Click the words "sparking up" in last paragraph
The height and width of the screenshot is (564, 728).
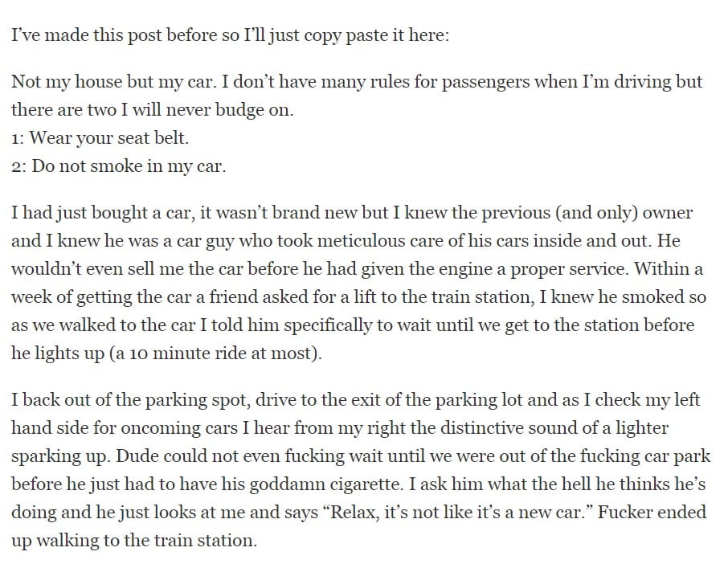[61, 456]
